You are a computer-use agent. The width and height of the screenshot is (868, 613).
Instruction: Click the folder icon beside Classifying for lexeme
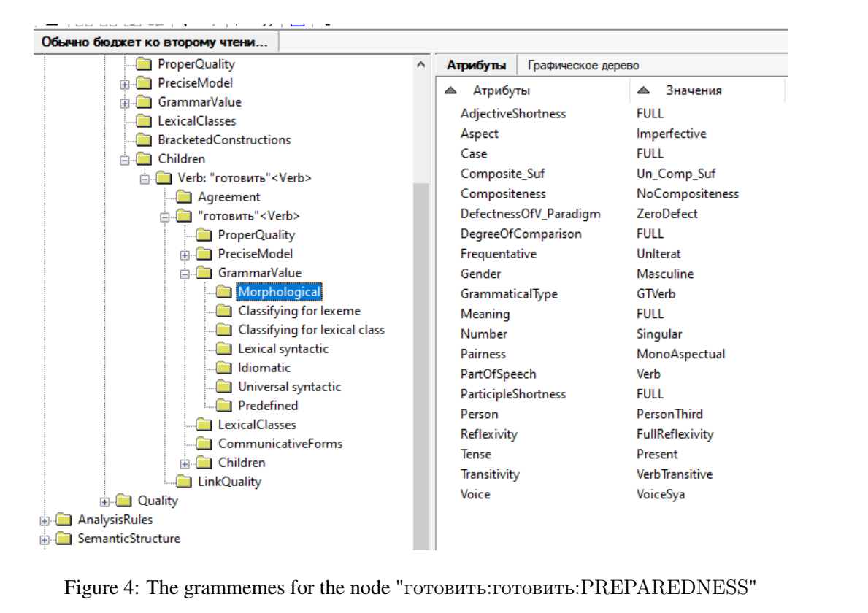click(224, 311)
